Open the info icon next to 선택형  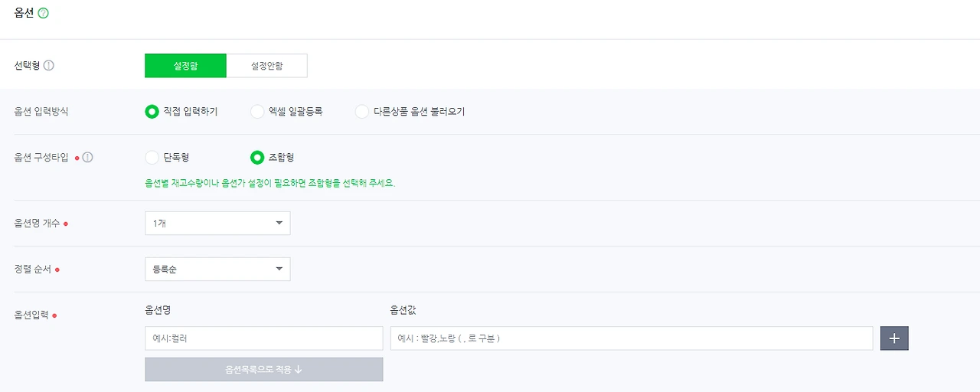click(49, 66)
